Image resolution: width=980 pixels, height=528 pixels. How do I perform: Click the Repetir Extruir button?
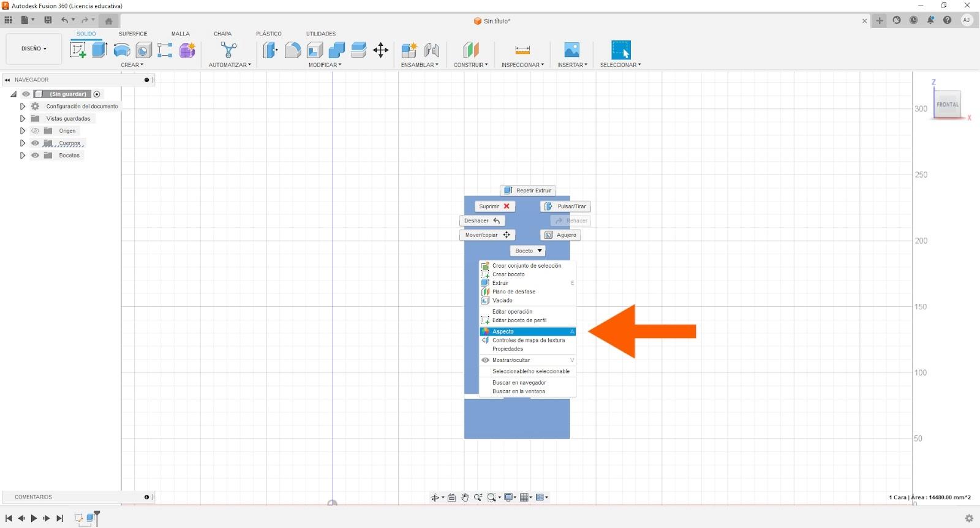(527, 190)
